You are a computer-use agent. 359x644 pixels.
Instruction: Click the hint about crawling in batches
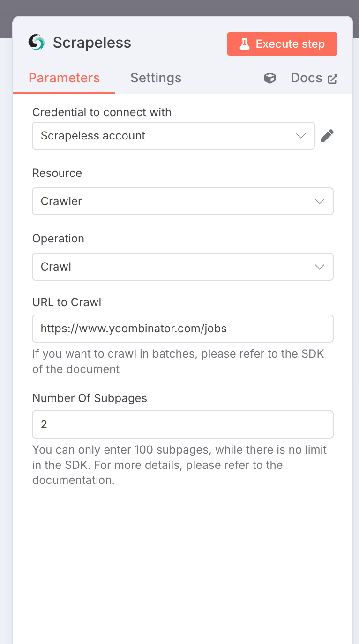point(178,361)
